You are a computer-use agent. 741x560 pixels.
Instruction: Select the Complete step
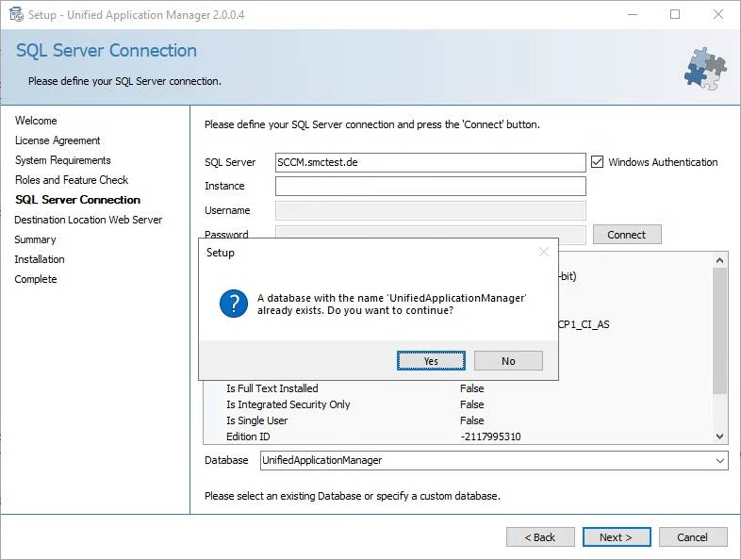click(36, 279)
